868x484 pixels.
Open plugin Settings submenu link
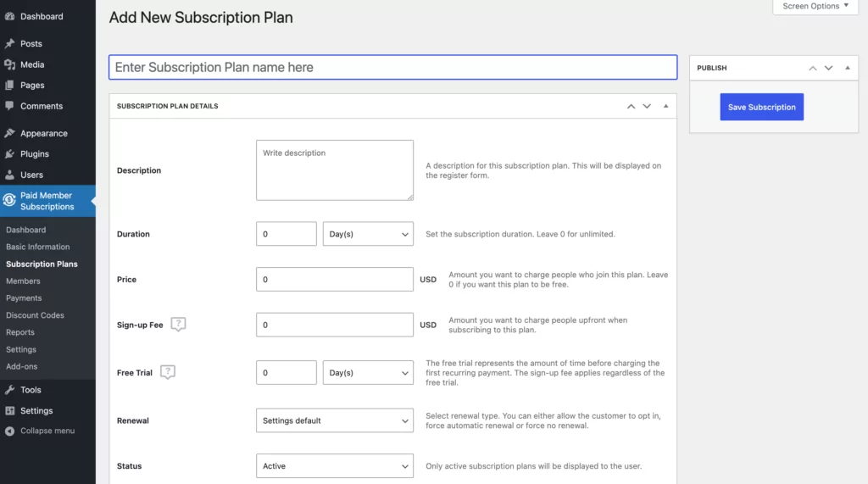21,349
